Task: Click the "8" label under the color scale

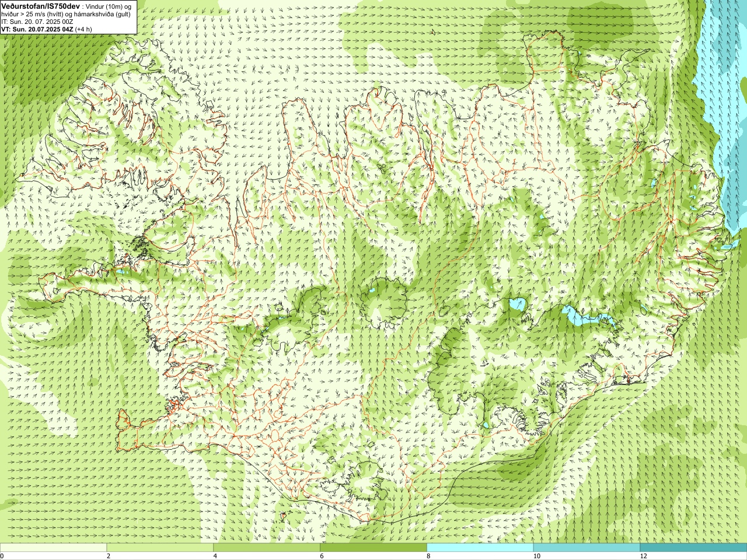Action: 429,556
